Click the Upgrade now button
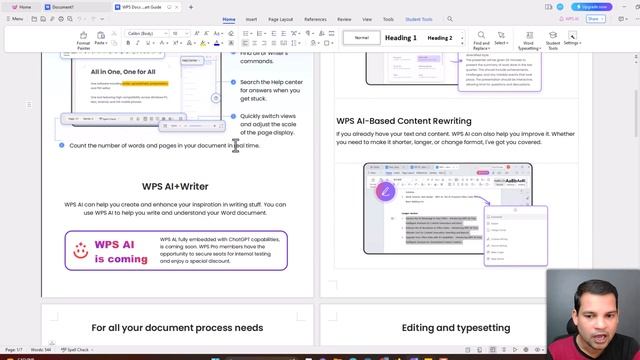The height and width of the screenshot is (360, 640). pos(591,7)
